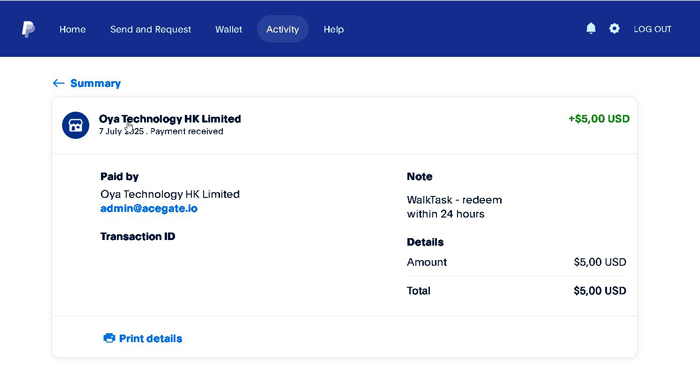This screenshot has width=700, height=384.
Task: Open Send and Request menu item
Action: pyautogui.click(x=150, y=29)
